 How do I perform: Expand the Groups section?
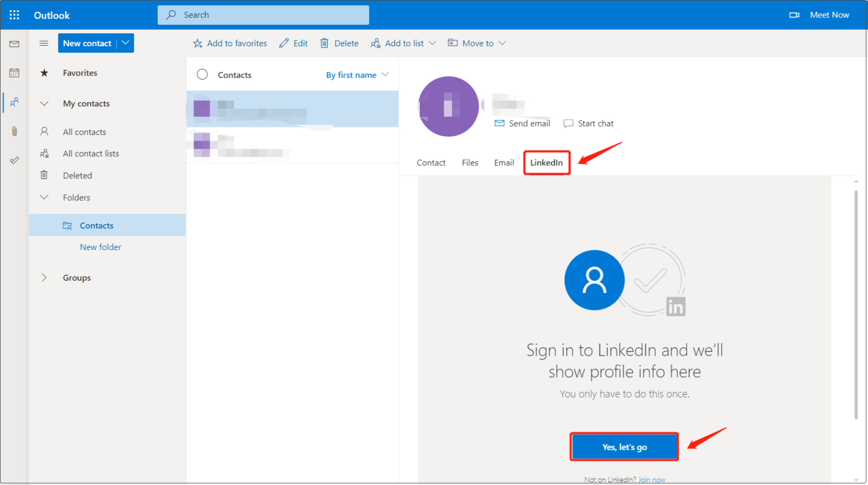pyautogui.click(x=44, y=277)
